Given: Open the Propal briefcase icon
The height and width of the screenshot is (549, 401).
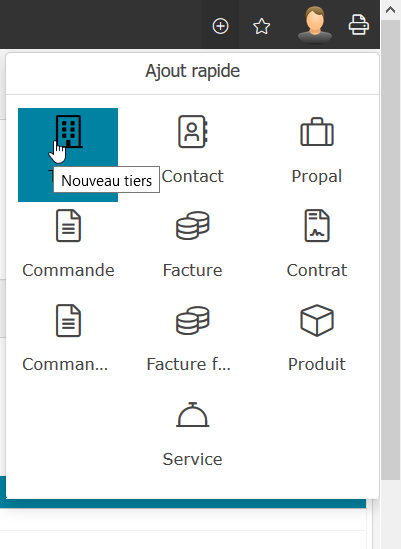Looking at the screenshot, I should [317, 132].
